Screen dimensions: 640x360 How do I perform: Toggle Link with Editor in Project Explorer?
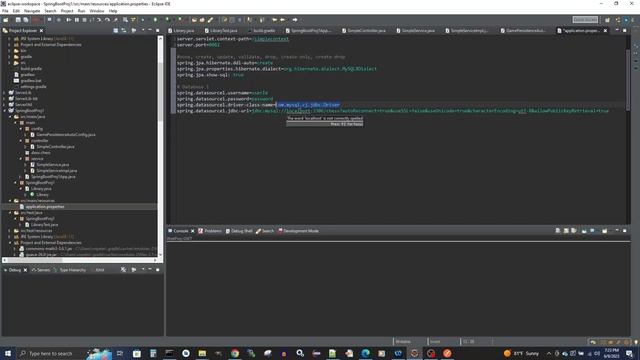[124, 31]
